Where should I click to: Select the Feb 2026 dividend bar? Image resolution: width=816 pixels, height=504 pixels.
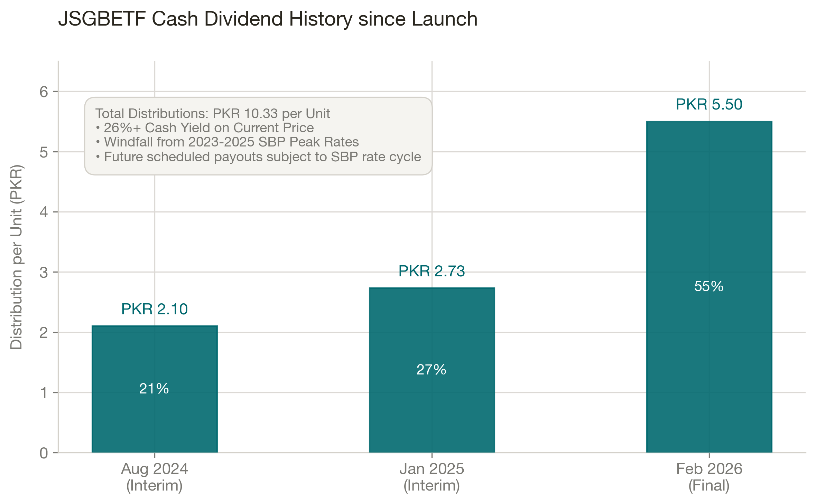pos(709,287)
